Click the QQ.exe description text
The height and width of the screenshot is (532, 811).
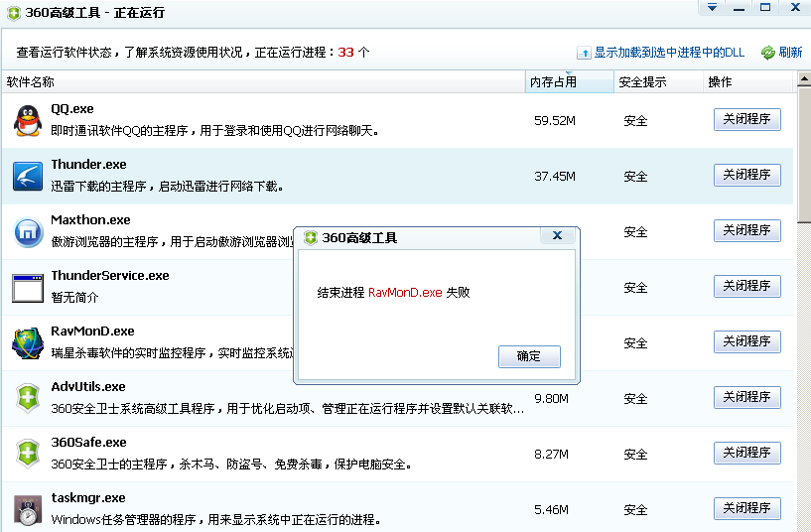coord(214,131)
